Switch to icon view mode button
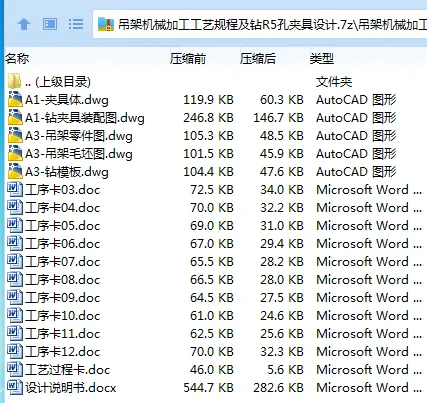427x403 pixels. click(x=50, y=24)
